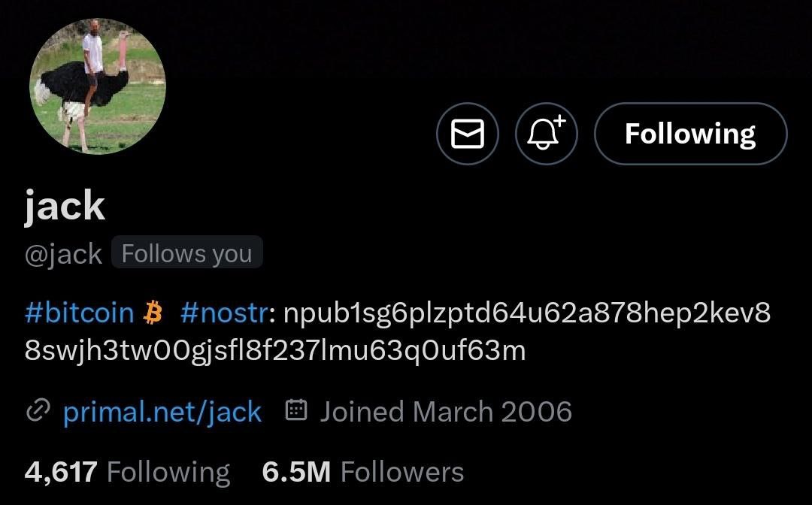The image size is (812, 505).
Task: Select the Joined March 2006 text
Action: 445,412
